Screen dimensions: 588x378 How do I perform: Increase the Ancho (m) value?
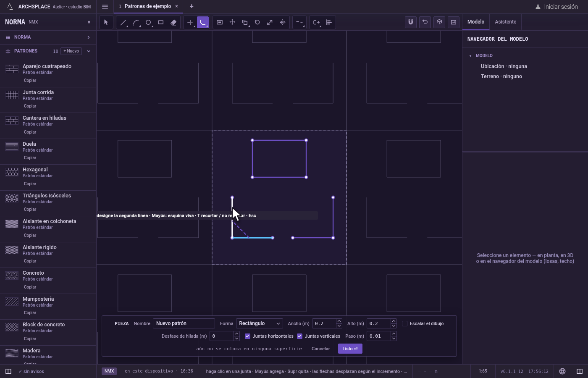coord(339,321)
